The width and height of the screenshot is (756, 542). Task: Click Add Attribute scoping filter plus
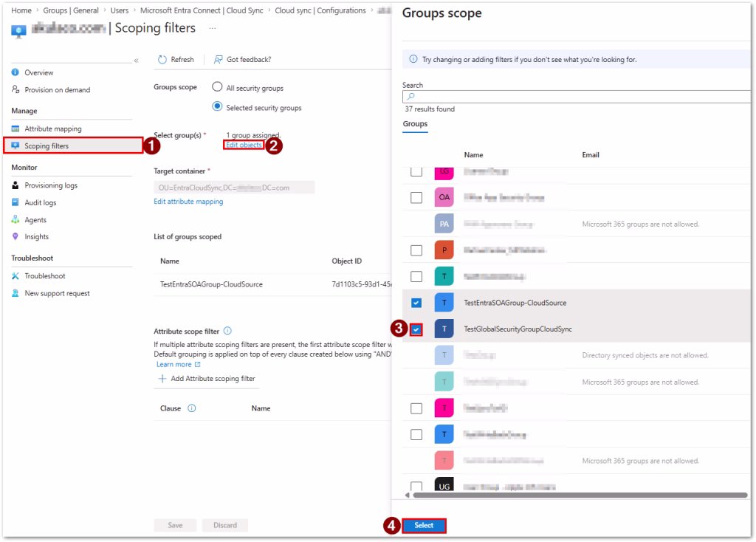pos(162,379)
